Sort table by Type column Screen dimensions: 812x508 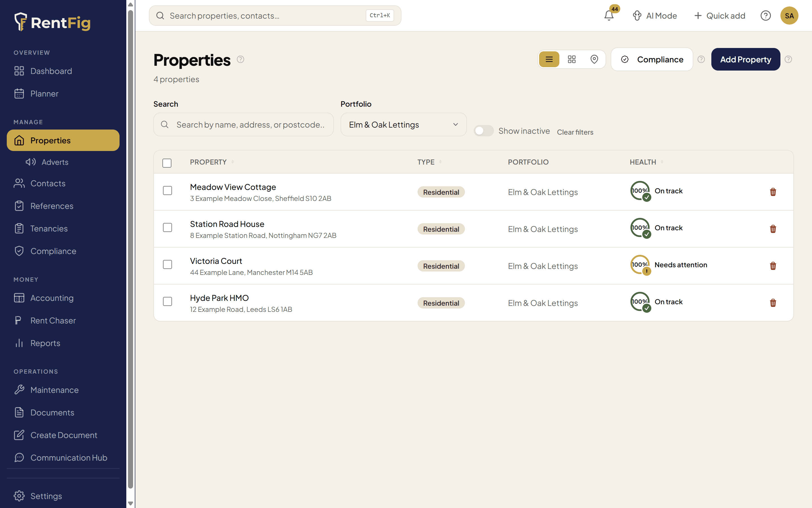click(429, 162)
